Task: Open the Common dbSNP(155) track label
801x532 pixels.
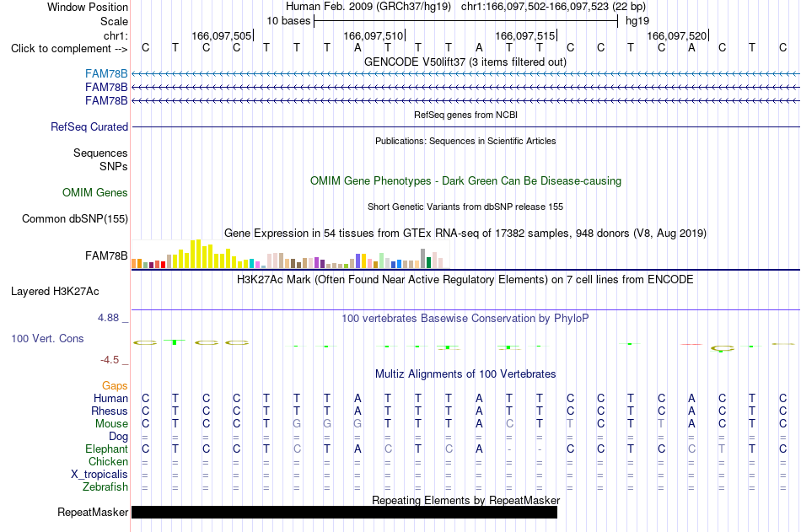Action: click(75, 218)
